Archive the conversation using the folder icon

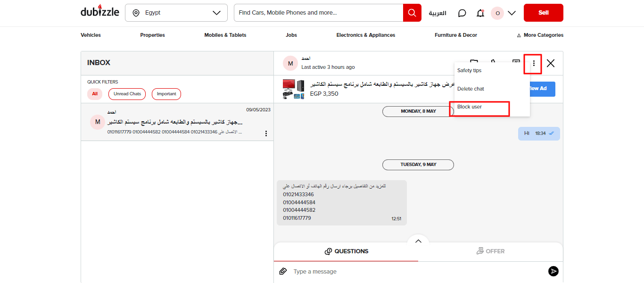coord(474,62)
